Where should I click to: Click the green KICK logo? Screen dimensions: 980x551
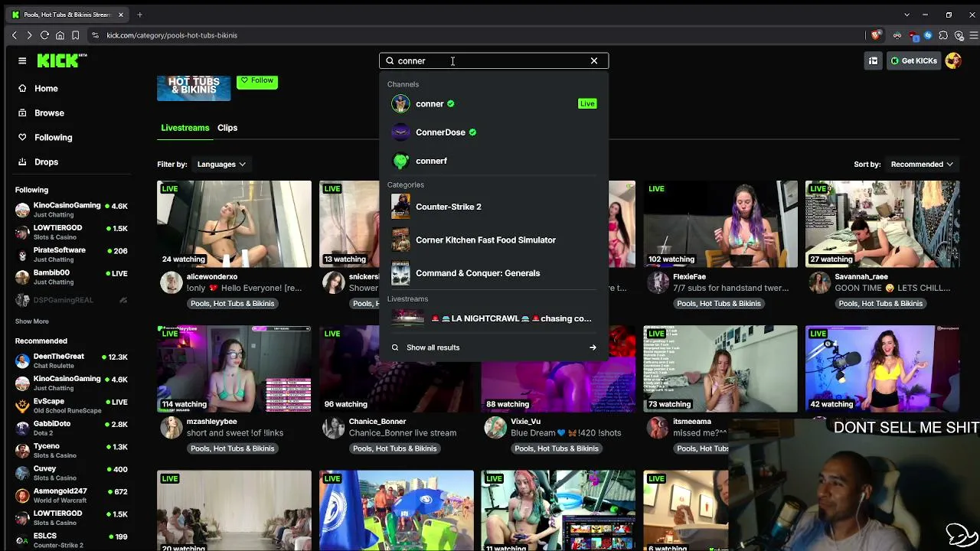62,60
